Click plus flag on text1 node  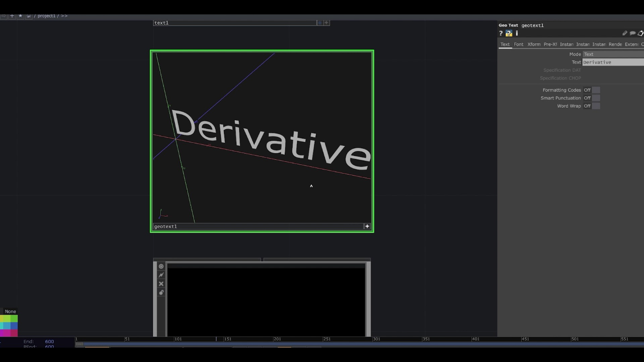(327, 23)
